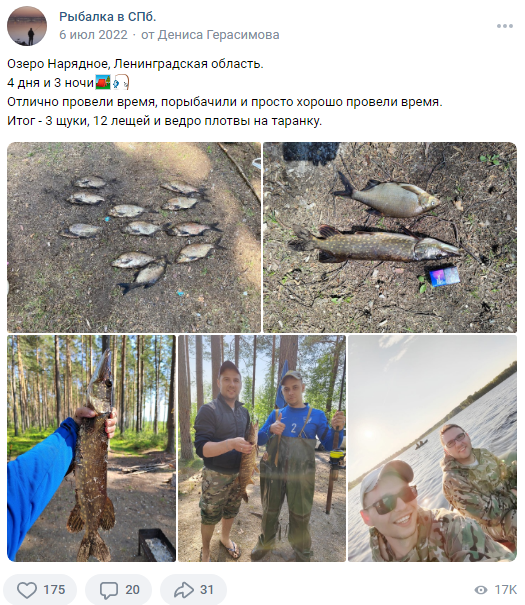This screenshot has width=525, height=605.
Task: Like the post via heart icon
Action: [x=27, y=590]
